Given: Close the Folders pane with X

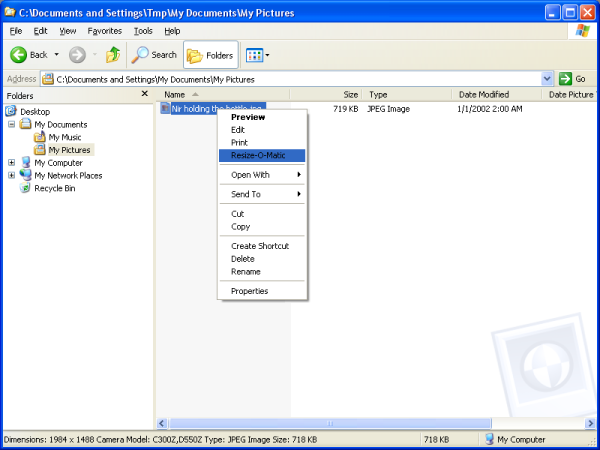Looking at the screenshot, I should coord(145,95).
